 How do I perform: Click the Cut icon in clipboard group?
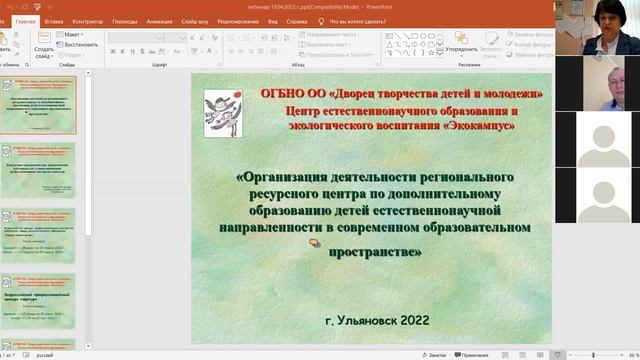[16, 34]
